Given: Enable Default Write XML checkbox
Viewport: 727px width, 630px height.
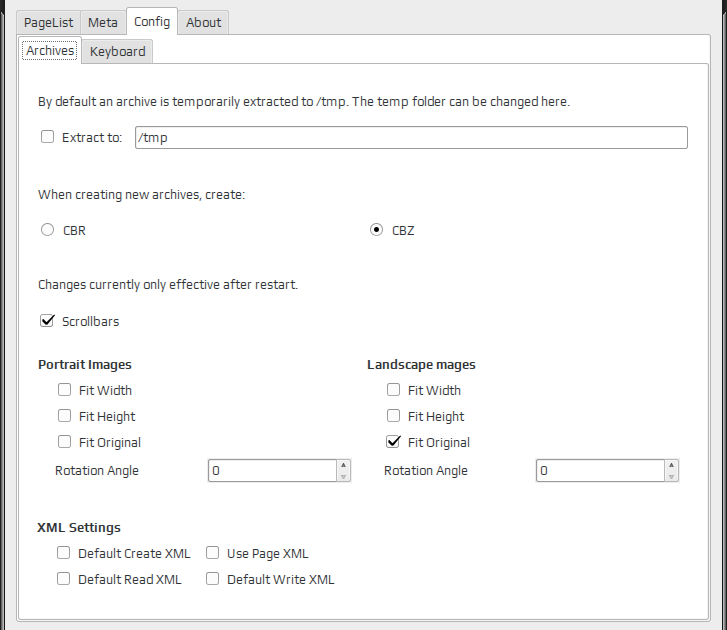Looking at the screenshot, I should pyautogui.click(x=212, y=579).
